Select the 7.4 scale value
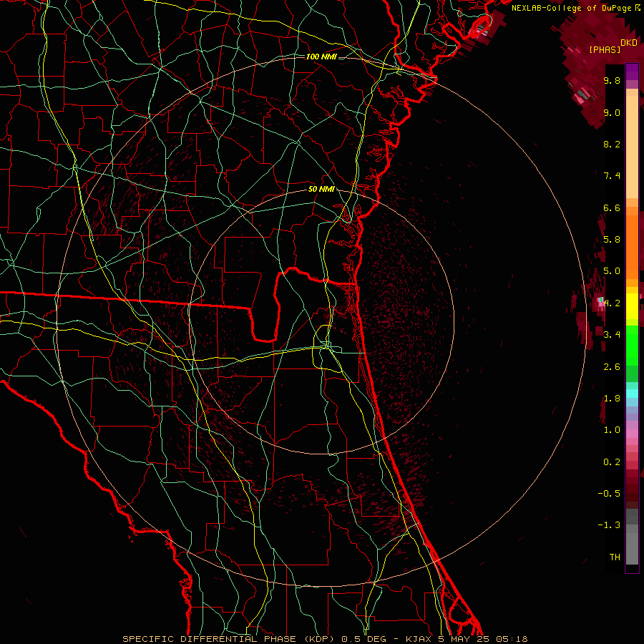 pyautogui.click(x=612, y=176)
